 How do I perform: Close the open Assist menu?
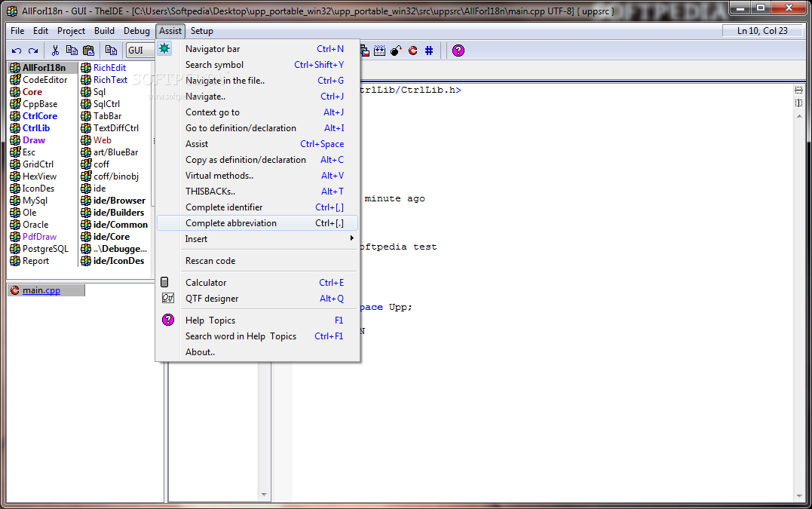click(170, 31)
